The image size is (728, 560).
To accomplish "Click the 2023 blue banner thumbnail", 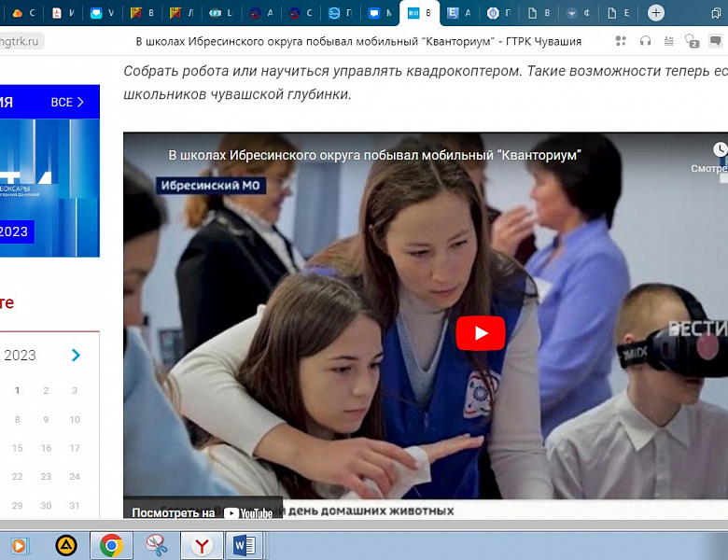I will pos(49,188).
